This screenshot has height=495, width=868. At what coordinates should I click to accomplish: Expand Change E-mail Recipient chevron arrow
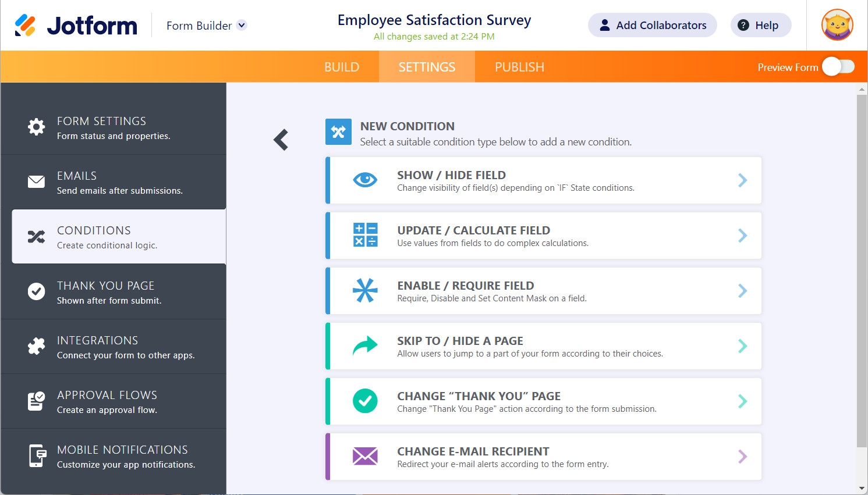pyautogui.click(x=742, y=457)
